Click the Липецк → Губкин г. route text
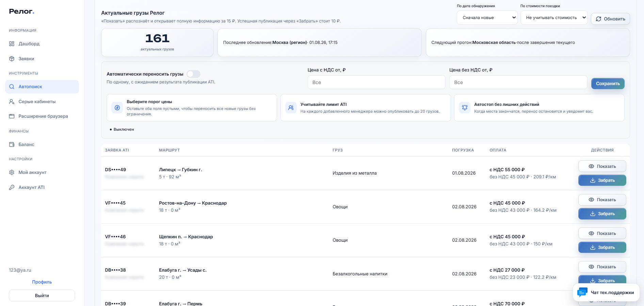Screen dimensions: 644x306 (180, 170)
